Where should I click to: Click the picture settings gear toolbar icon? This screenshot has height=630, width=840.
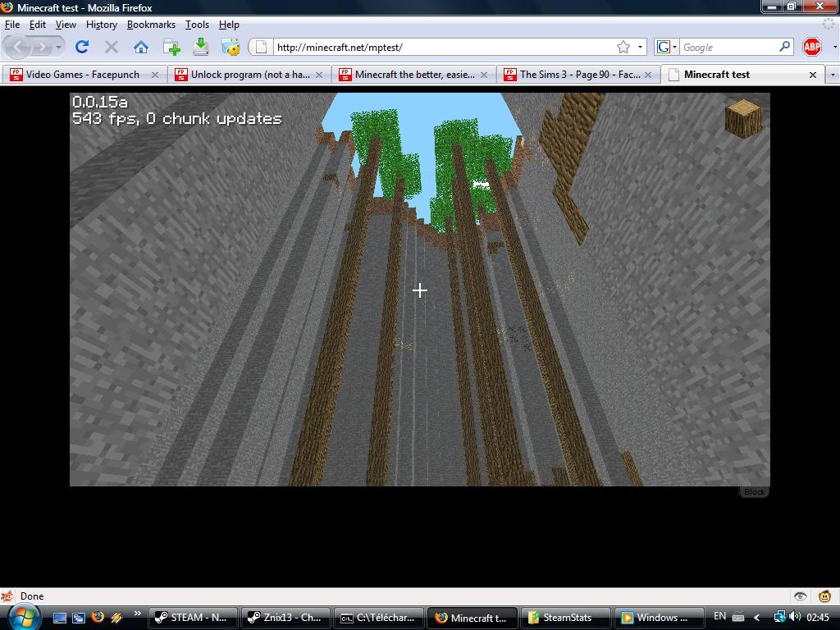[x=231, y=47]
